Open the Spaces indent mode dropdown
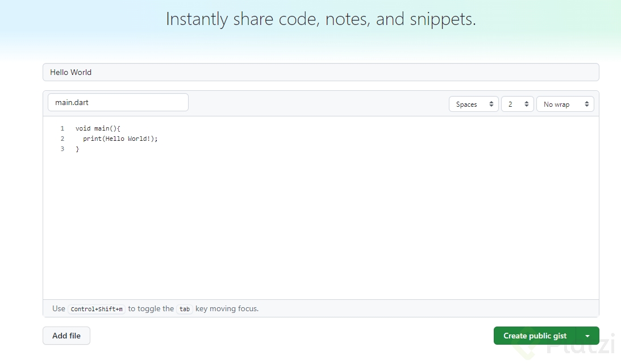The image size is (621, 364). click(x=473, y=104)
